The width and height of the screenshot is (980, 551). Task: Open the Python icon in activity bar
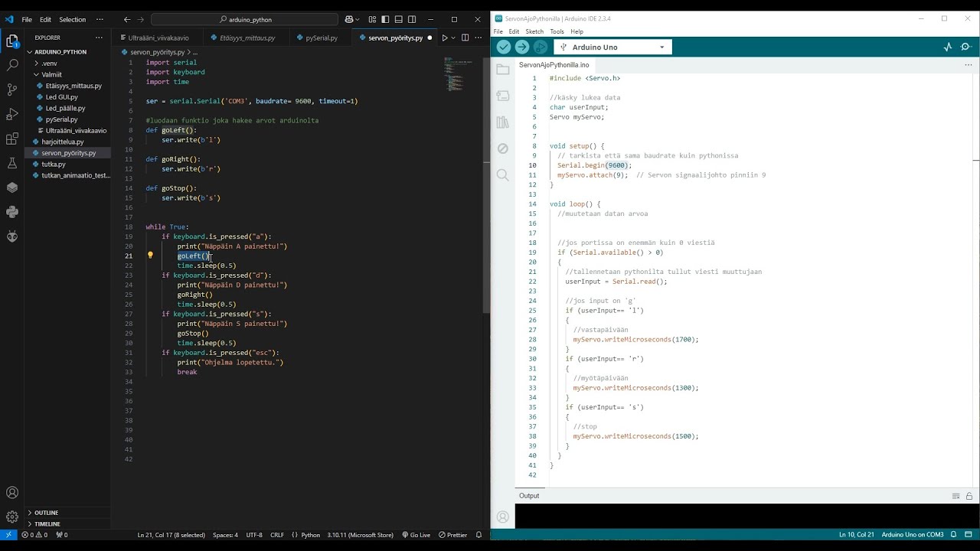tap(12, 212)
